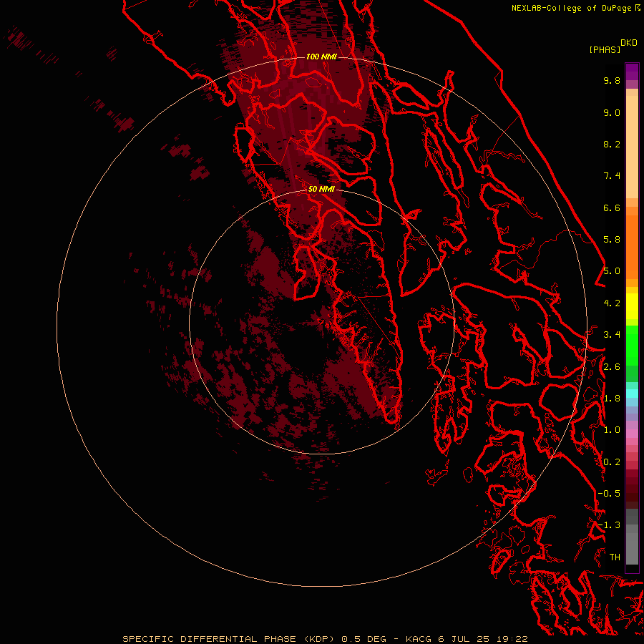
Task: Click the KACG 6 JUL 25 19:22 timestamp
Action: click(x=467, y=639)
